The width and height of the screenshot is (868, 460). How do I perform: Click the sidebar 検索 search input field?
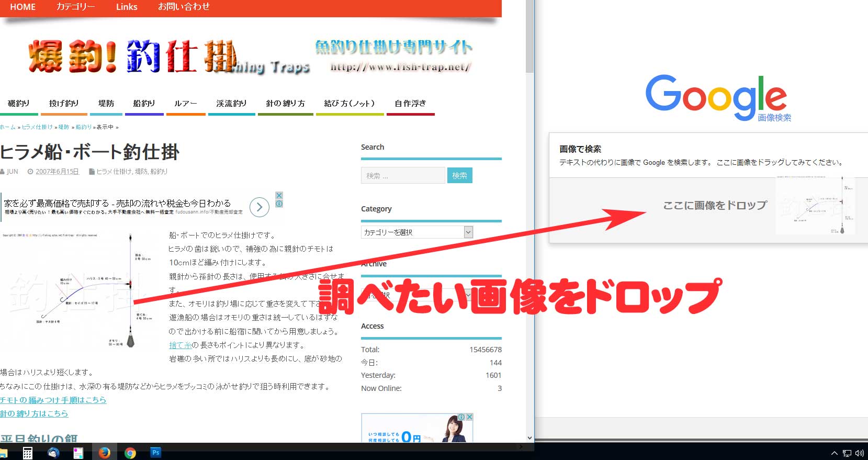[x=403, y=175]
